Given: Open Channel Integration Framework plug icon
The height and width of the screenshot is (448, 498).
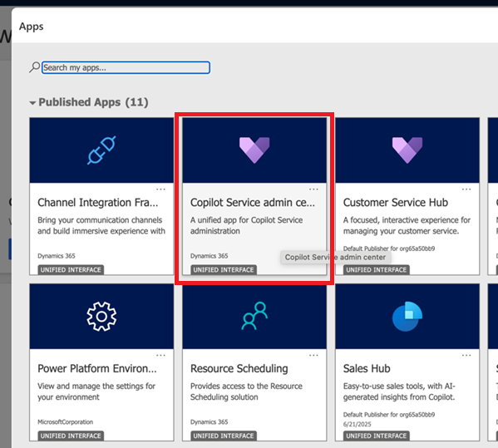Looking at the screenshot, I should [101, 150].
